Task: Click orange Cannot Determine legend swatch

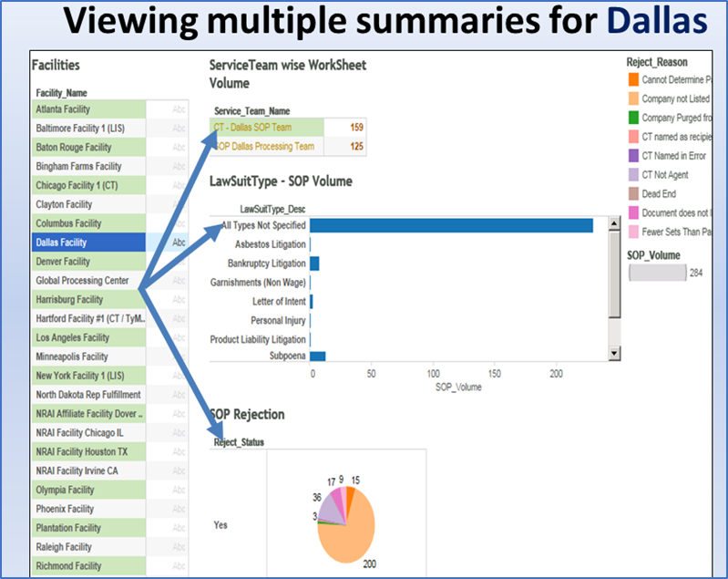Action: (632, 80)
